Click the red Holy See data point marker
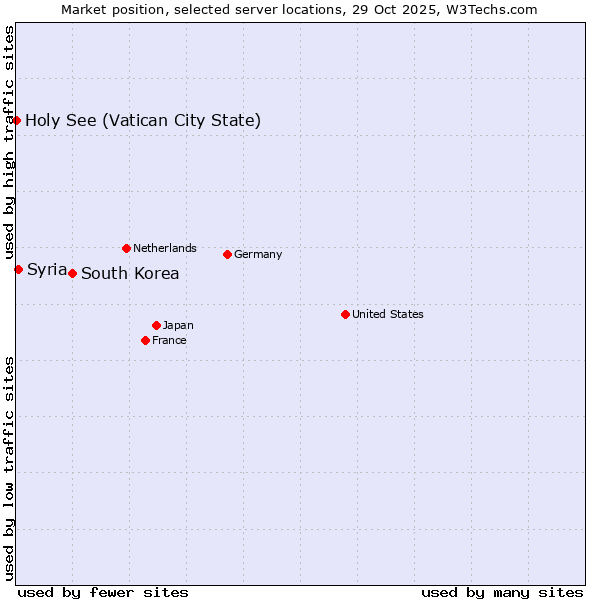600x600 pixels. pyautogui.click(x=17, y=120)
